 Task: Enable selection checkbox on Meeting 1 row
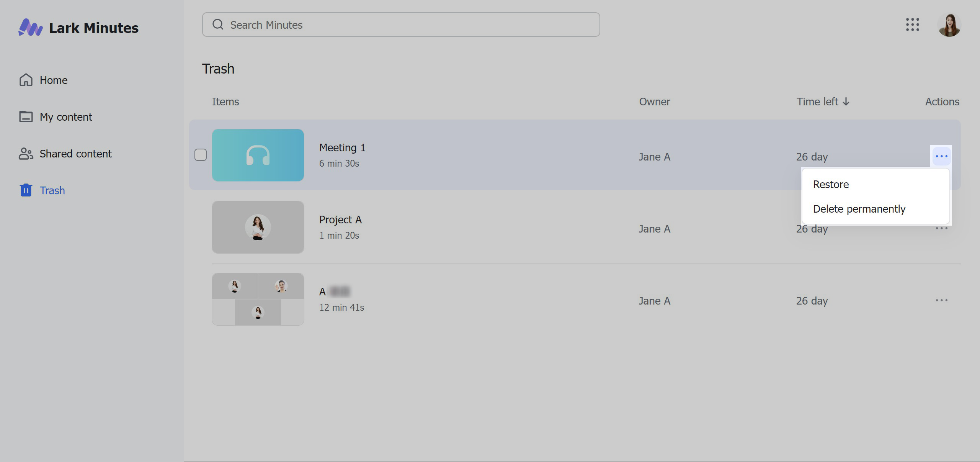click(201, 155)
